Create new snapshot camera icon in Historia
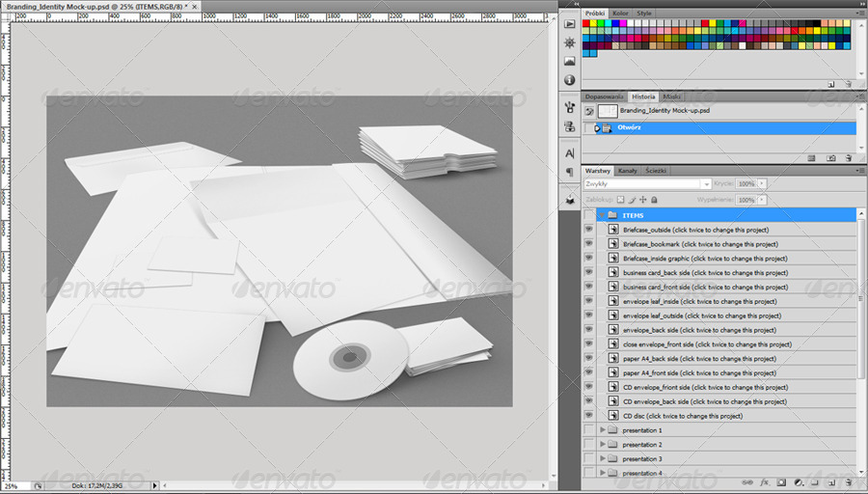This screenshot has width=868, height=494. 830,157
